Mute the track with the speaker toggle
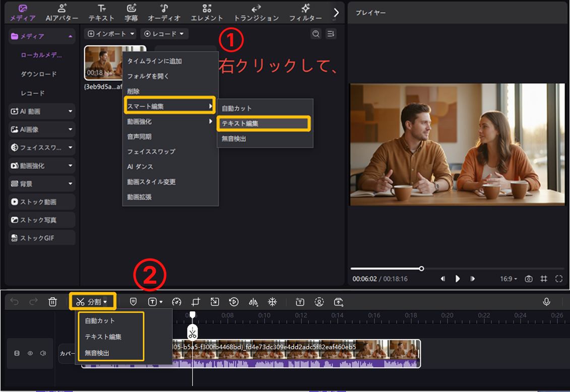The width and height of the screenshot is (570, 392). tap(43, 353)
